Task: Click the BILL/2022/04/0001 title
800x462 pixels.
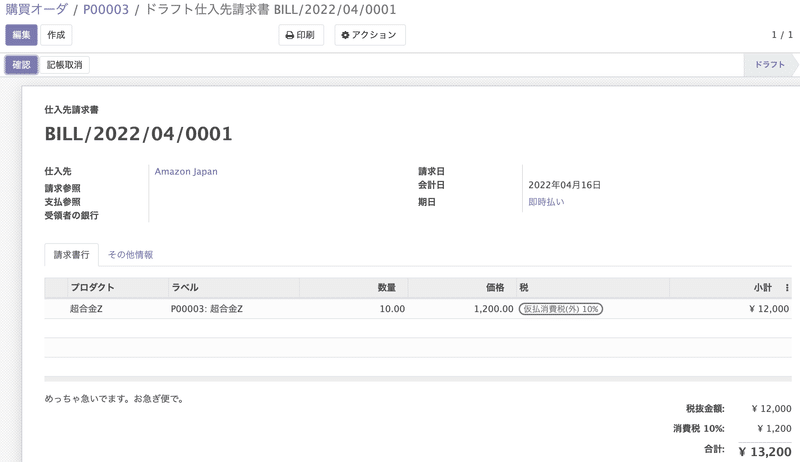Action: 138,134
